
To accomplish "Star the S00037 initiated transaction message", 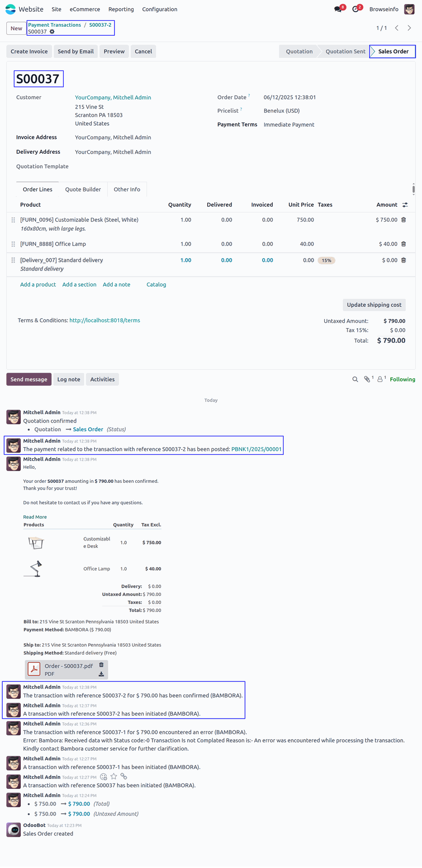I will pyautogui.click(x=114, y=776).
